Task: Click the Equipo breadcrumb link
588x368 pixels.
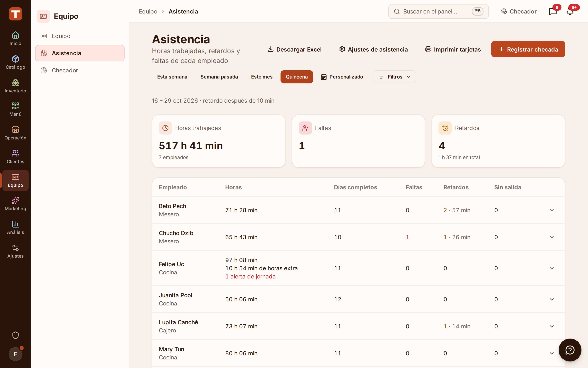Action: coord(148,11)
